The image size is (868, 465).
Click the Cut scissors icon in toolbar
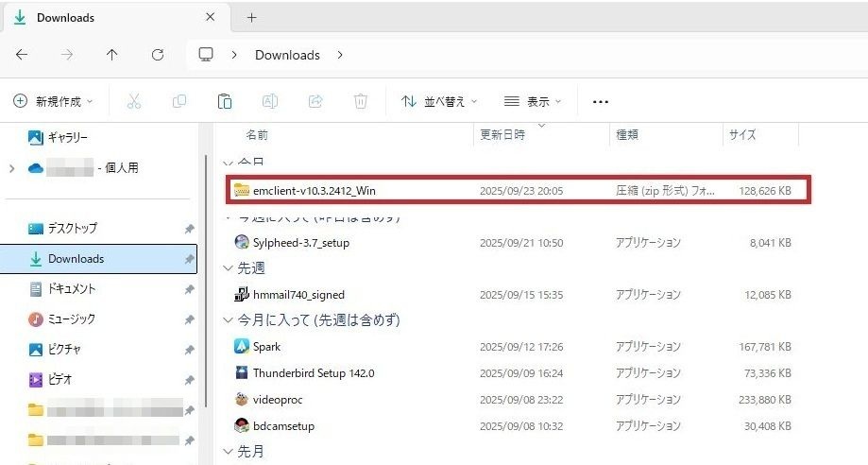point(134,101)
